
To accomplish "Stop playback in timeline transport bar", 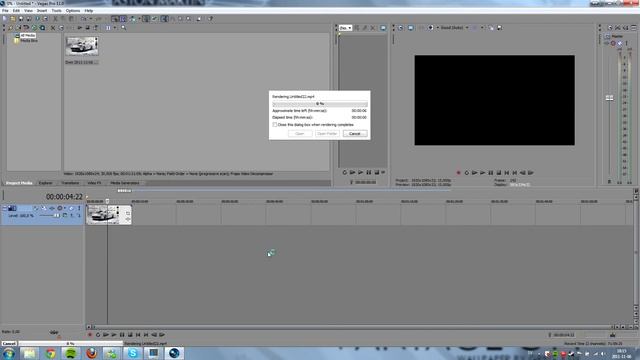I will tap(130, 335).
